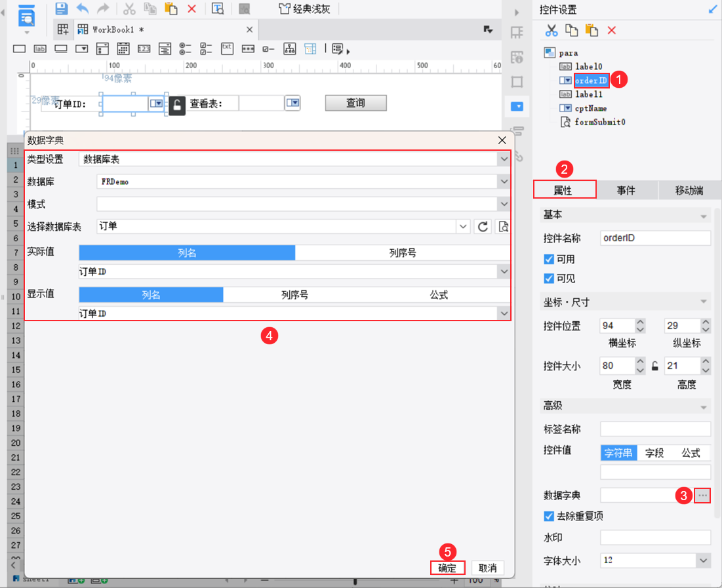Delete using the top toolbar red X
This screenshot has height=588, width=722.
[192, 9]
